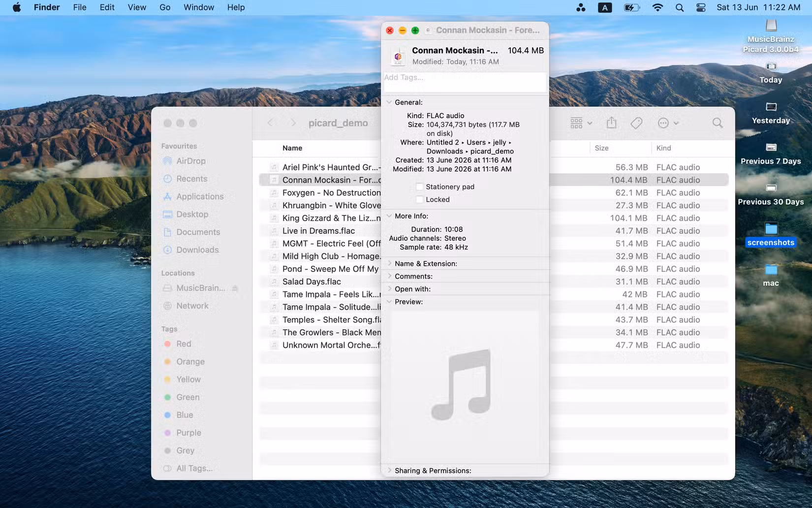The image size is (812, 508).
Task: Expand the Open with section
Action: point(389,289)
